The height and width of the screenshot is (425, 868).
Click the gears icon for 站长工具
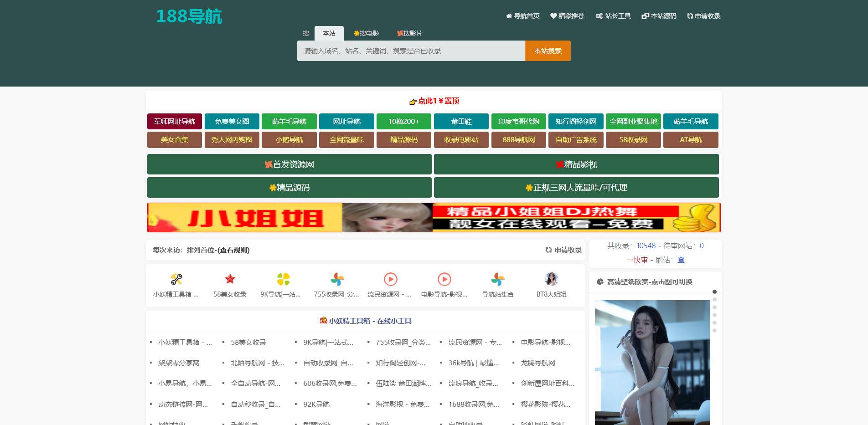598,15
